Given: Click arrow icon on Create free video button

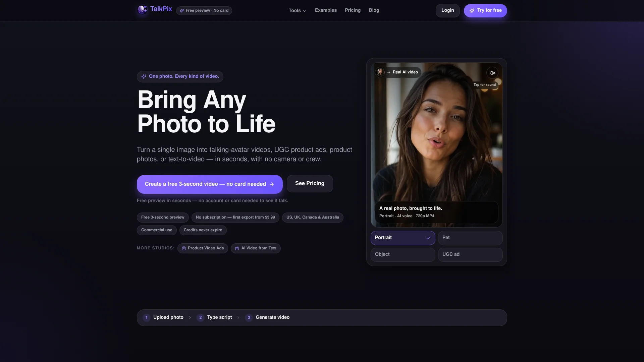Looking at the screenshot, I should pos(272,184).
